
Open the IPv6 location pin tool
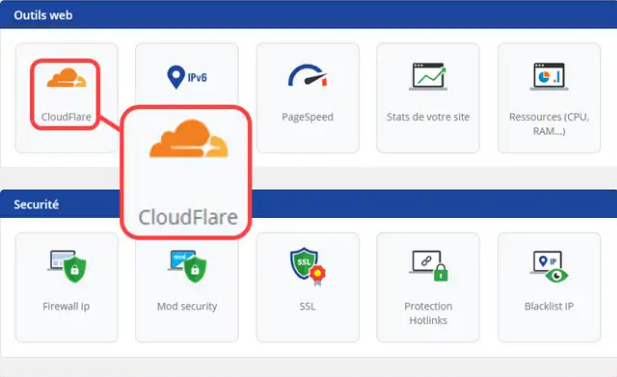[x=187, y=77]
